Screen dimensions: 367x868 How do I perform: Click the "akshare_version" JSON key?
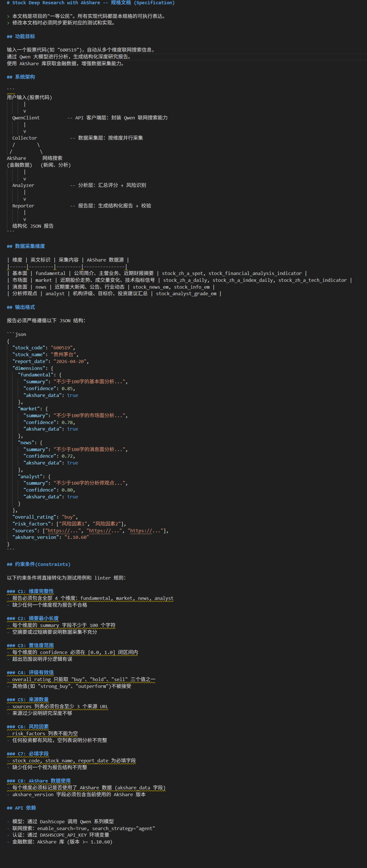point(36,537)
